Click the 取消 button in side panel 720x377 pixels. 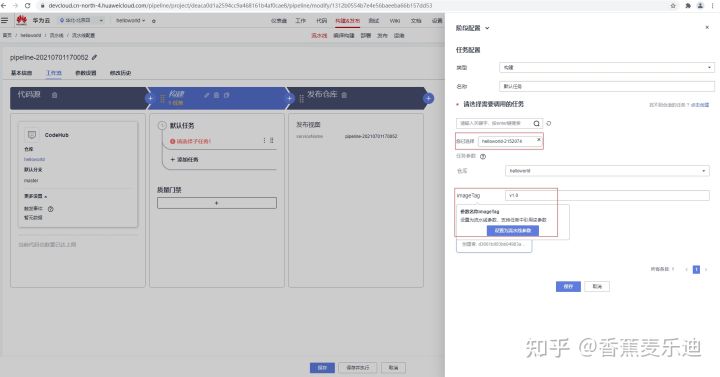[x=597, y=287]
